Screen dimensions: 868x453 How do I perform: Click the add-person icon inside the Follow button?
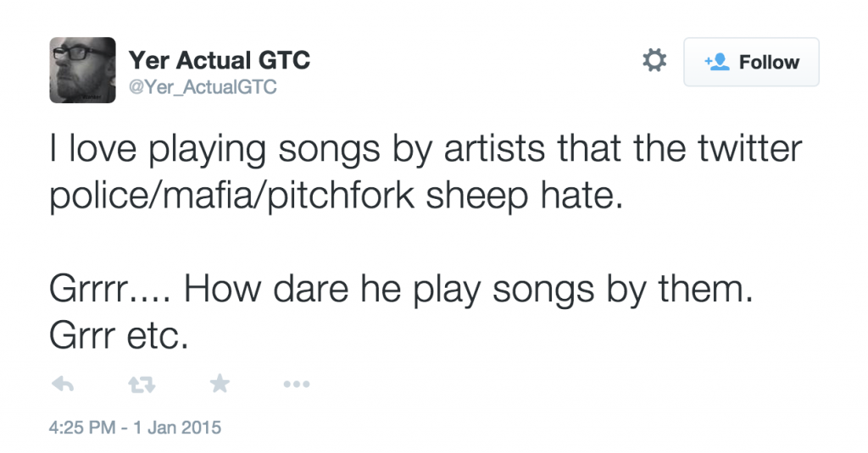point(717,62)
